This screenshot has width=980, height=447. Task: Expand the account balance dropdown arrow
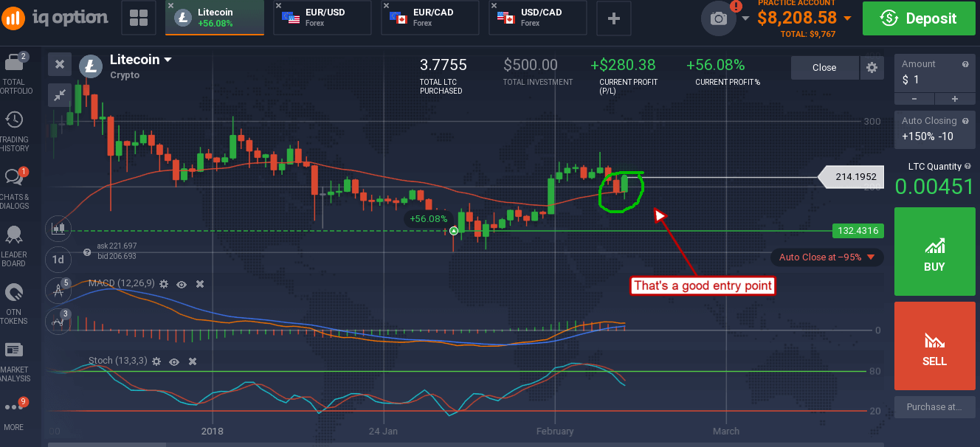tap(846, 18)
